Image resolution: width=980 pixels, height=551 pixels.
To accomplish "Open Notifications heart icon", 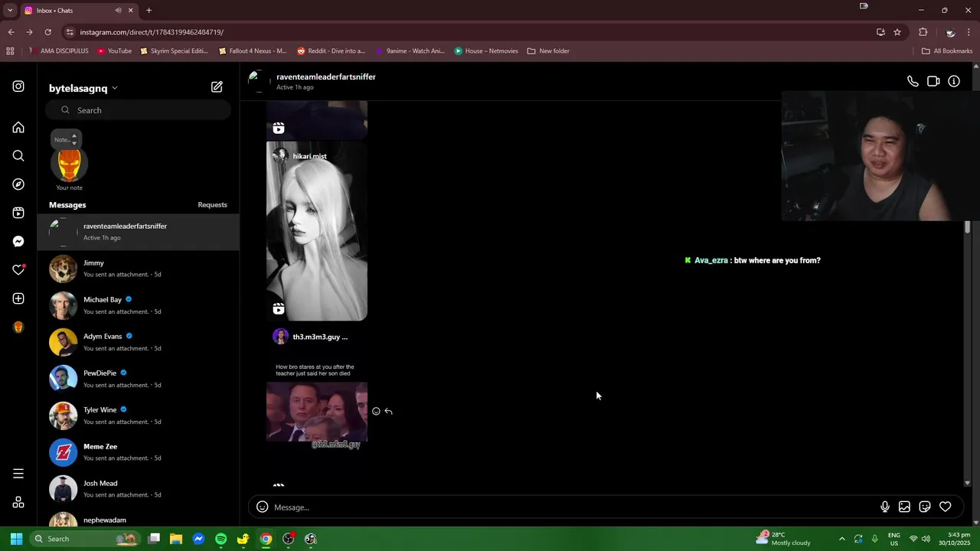I will pyautogui.click(x=18, y=270).
